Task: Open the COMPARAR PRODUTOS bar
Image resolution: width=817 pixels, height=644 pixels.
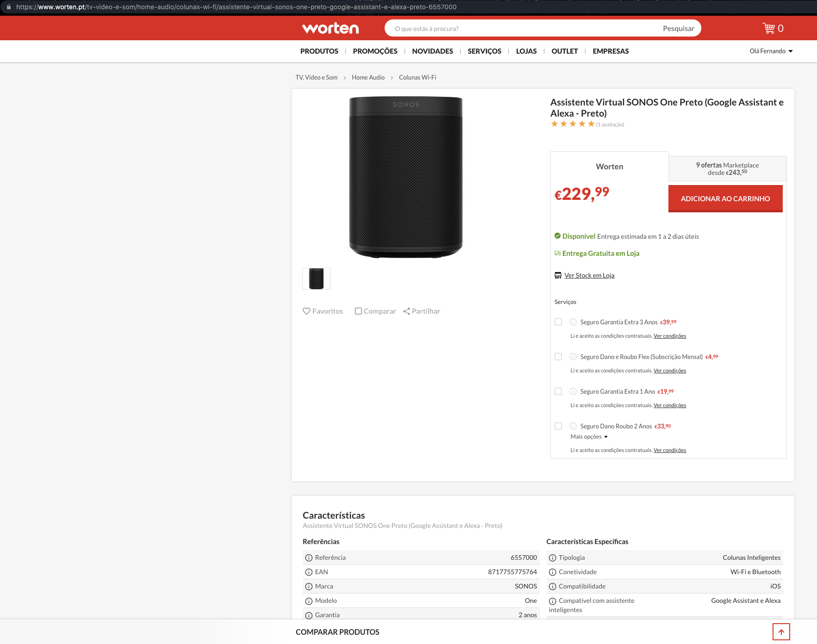Action: (x=337, y=632)
